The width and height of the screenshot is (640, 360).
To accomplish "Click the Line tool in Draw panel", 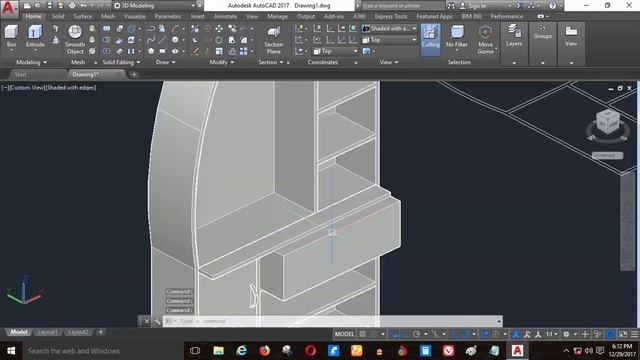I will (162, 40).
